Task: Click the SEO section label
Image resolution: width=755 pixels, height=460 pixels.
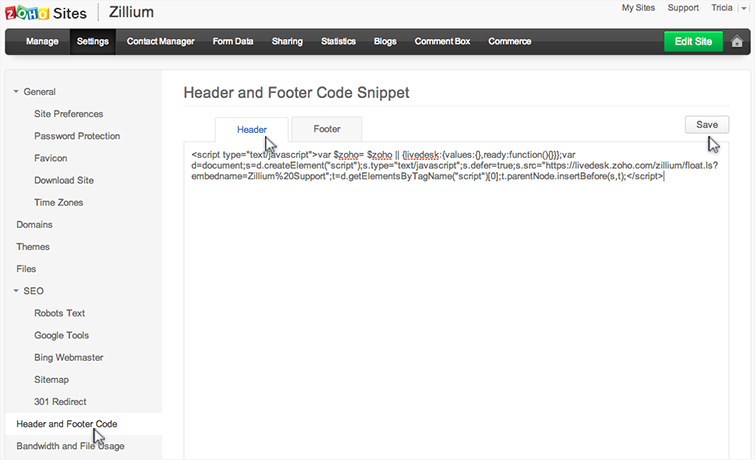Action: click(33, 291)
